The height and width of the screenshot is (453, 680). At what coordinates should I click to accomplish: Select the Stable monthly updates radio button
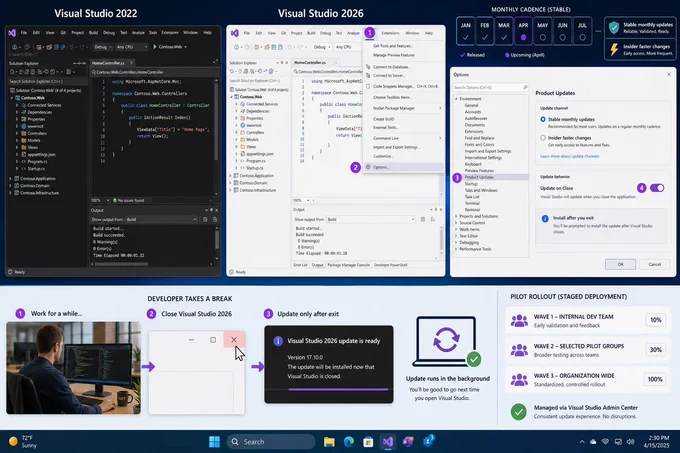tap(543, 119)
